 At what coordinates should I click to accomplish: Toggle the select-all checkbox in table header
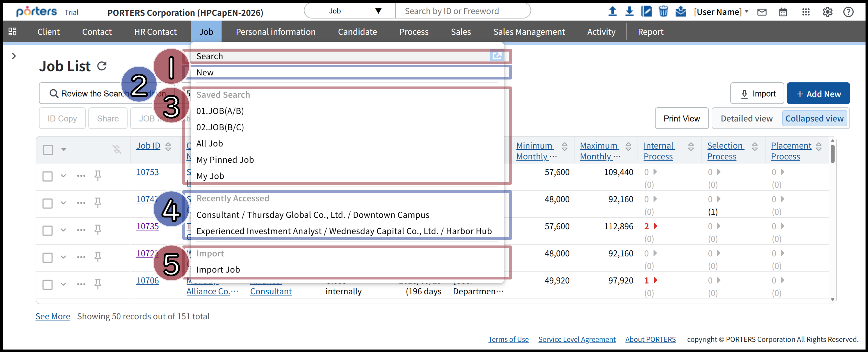point(48,150)
